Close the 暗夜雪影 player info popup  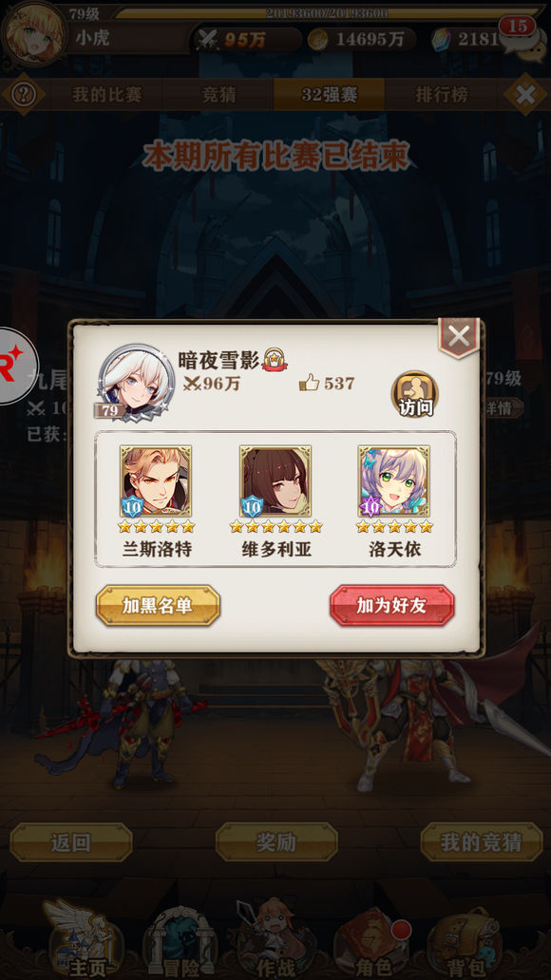(x=459, y=337)
